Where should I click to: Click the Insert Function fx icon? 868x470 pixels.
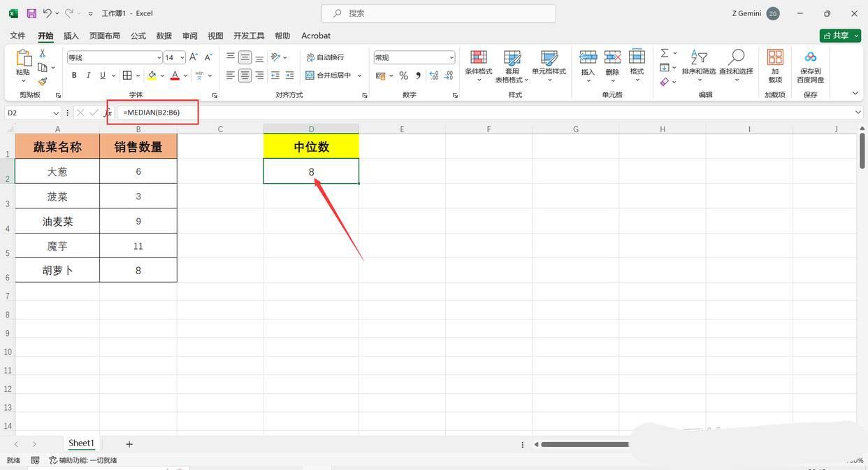[108, 113]
